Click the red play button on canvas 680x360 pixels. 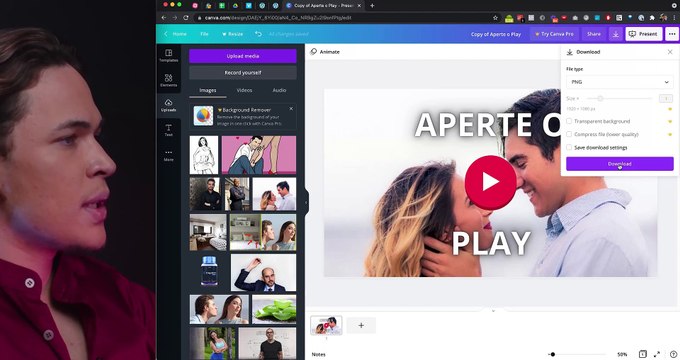click(490, 182)
